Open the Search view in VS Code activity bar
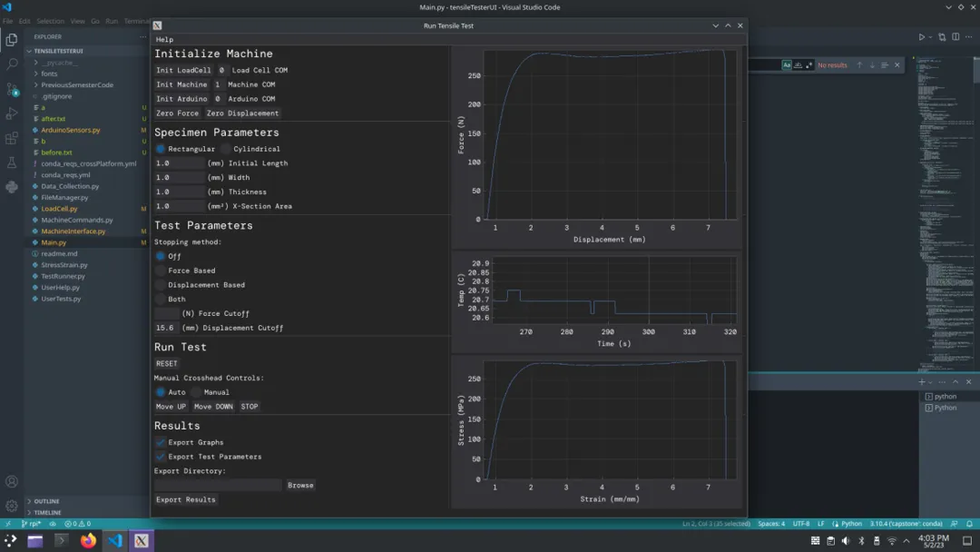The height and width of the screenshot is (552, 980). click(x=11, y=64)
